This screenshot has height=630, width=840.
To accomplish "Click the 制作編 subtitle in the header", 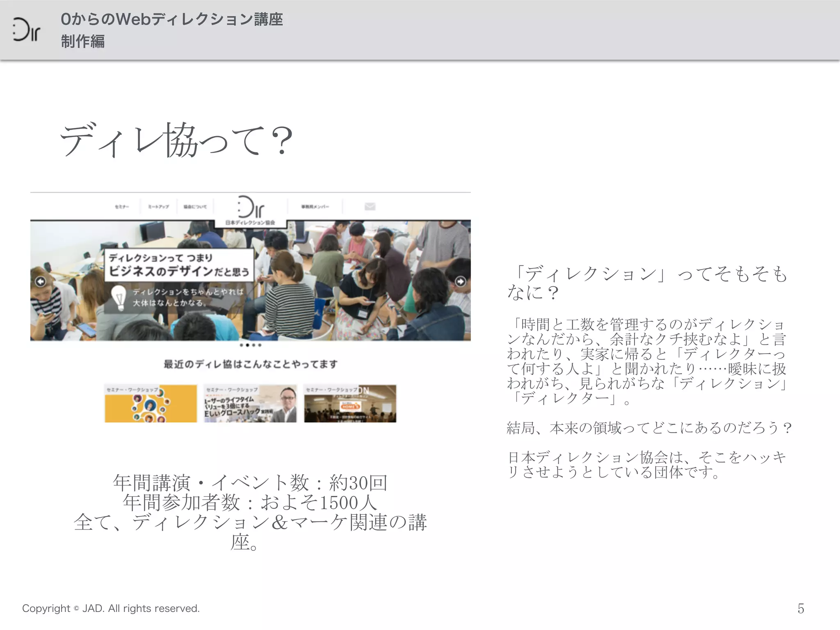I will pos(83,41).
